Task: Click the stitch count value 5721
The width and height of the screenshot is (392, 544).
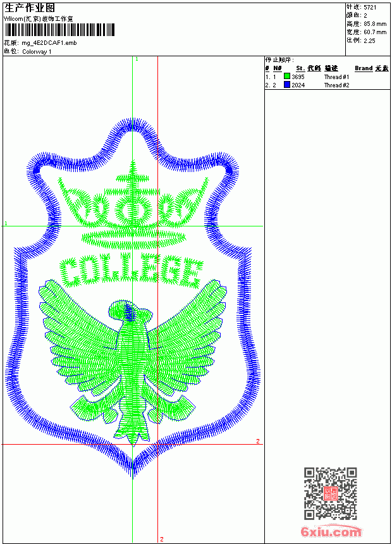Action: tap(370, 8)
